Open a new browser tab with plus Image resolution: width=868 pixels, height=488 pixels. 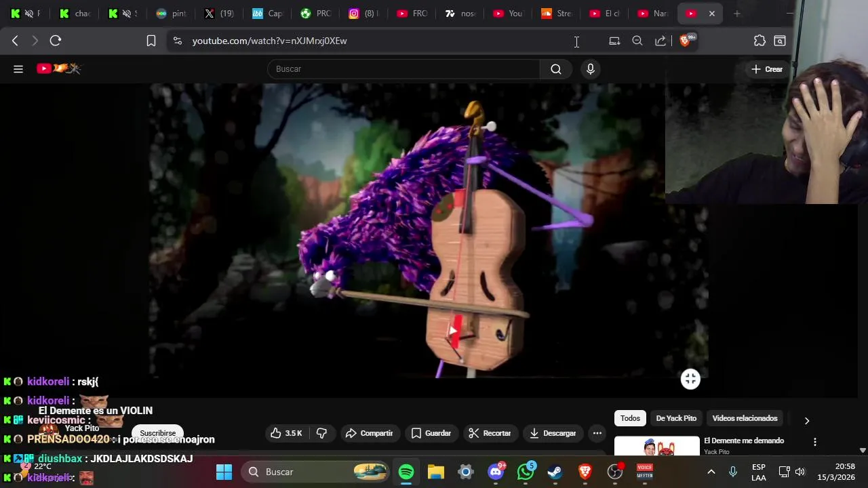point(737,14)
